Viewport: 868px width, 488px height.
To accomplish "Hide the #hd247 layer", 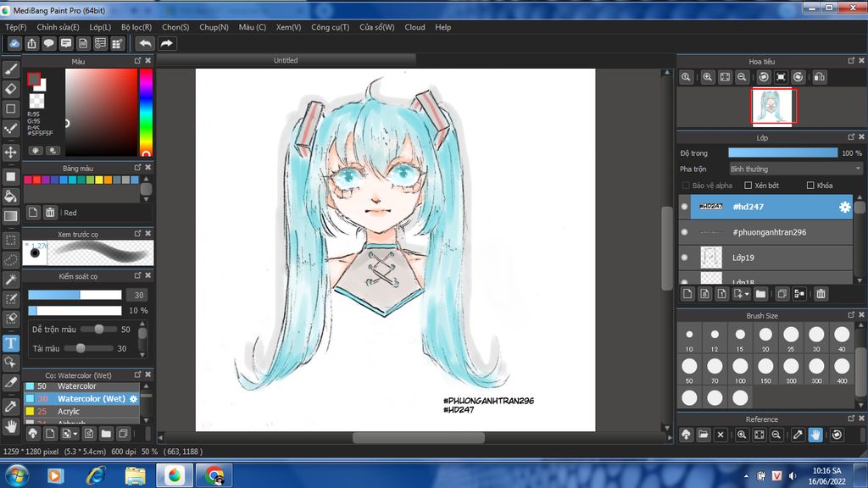I will 685,207.
